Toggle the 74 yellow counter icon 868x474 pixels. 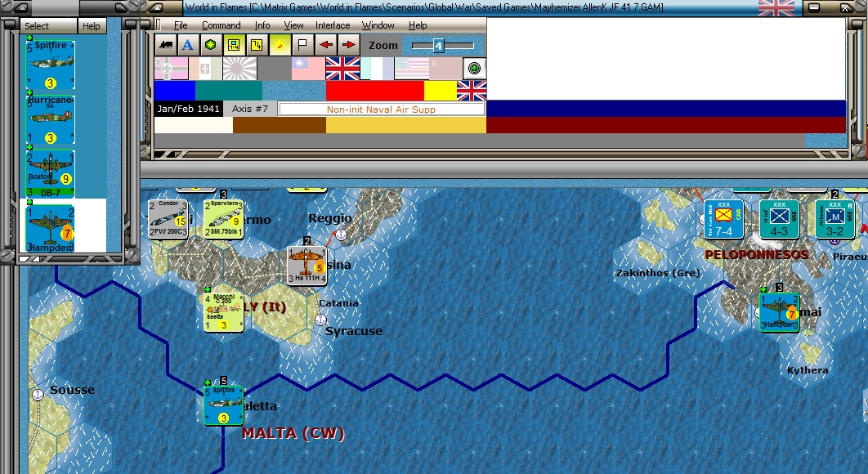click(x=257, y=46)
